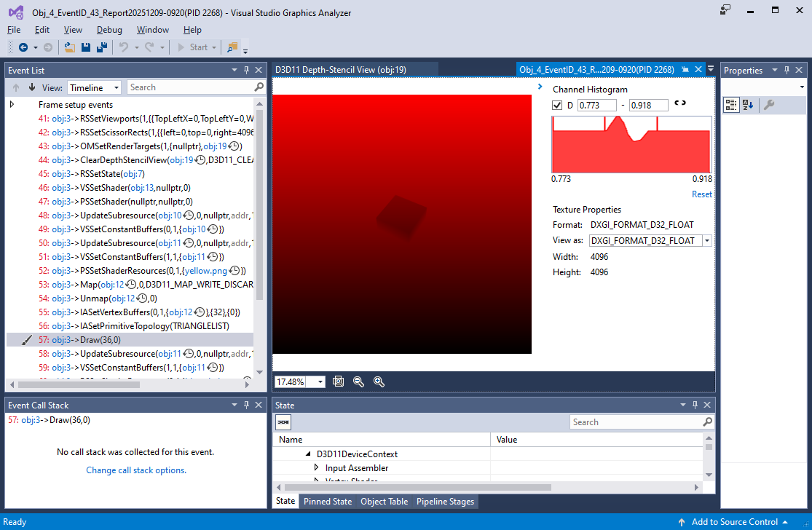The image size is (812, 530).
Task: Select the Zoom Out magnifier tool
Action: pos(358,381)
